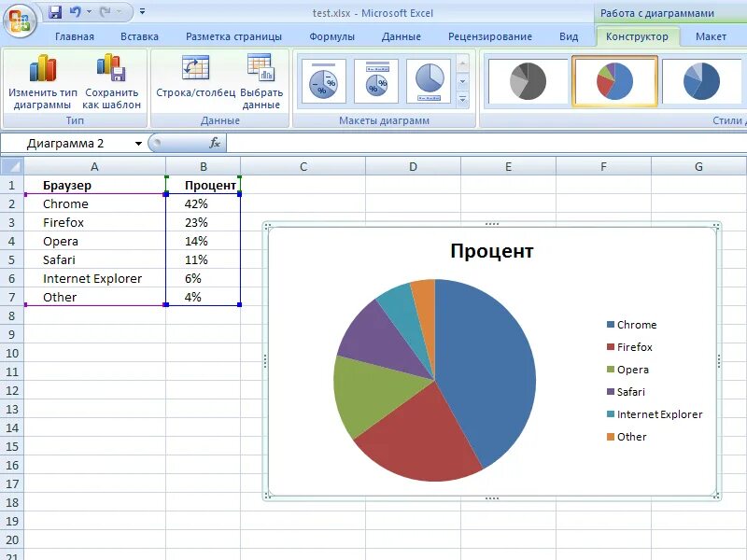Open the undo history dropdown arrow
Viewport: 747px width, 560px height.
(x=89, y=11)
